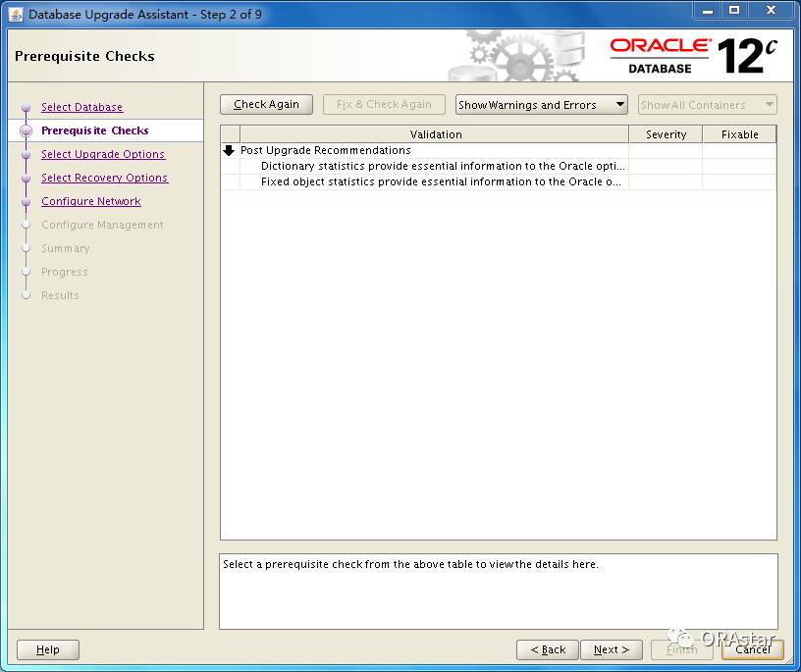Click Severity column header
The image size is (801, 672).
[666, 134]
